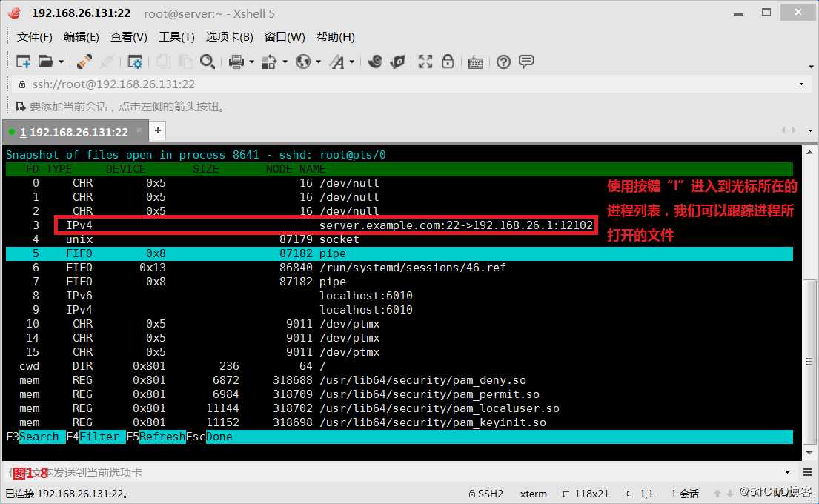Click the add-current-session arrow icon
This screenshot has height=504, width=819.
pos(21,107)
